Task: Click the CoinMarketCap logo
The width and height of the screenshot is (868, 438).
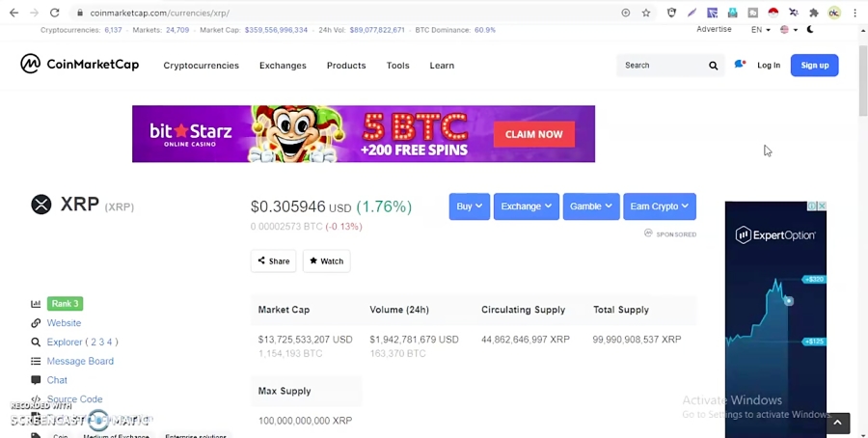Action: click(x=80, y=65)
